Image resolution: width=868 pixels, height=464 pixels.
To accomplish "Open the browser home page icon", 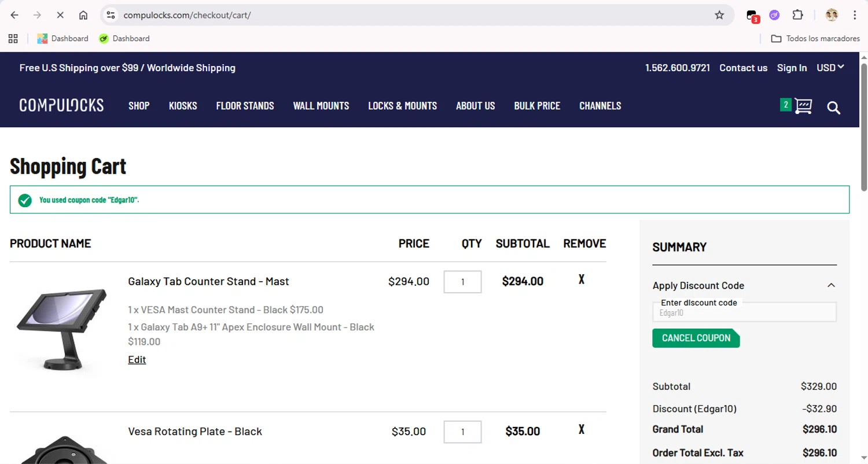I will click(x=83, y=15).
